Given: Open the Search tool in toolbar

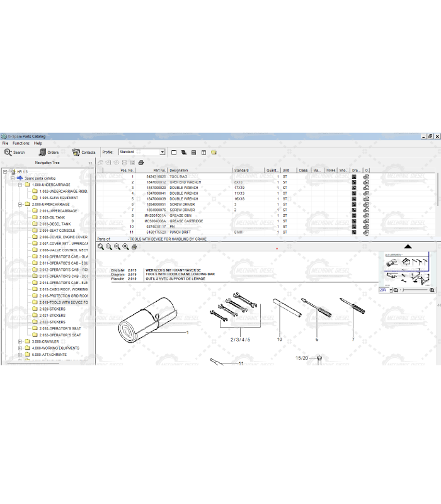Looking at the screenshot, I should tap(14, 152).
